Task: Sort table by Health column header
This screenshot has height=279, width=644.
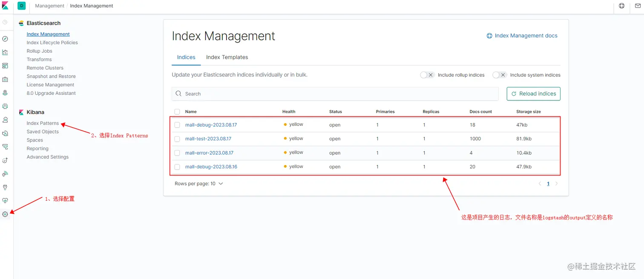Action: pos(289,111)
